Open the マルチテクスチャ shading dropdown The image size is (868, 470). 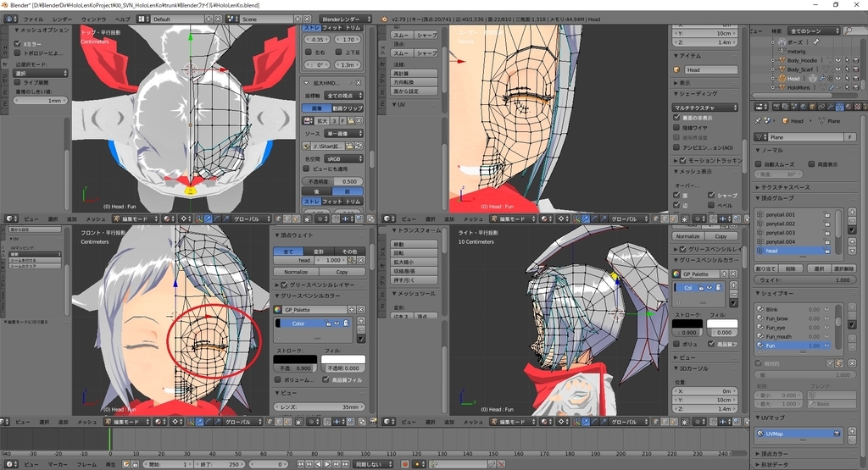(706, 108)
